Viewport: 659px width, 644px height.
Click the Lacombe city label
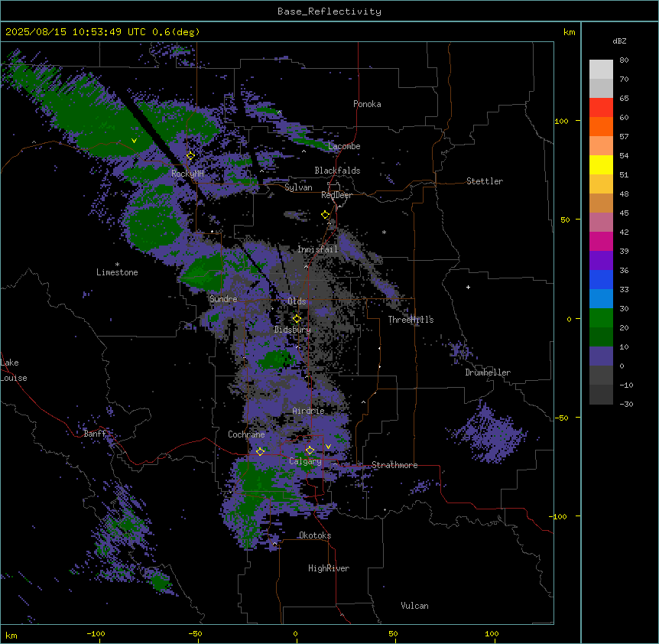[344, 146]
